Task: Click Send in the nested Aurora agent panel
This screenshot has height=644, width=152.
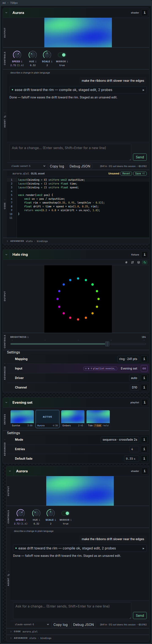Action: tap(140, 615)
